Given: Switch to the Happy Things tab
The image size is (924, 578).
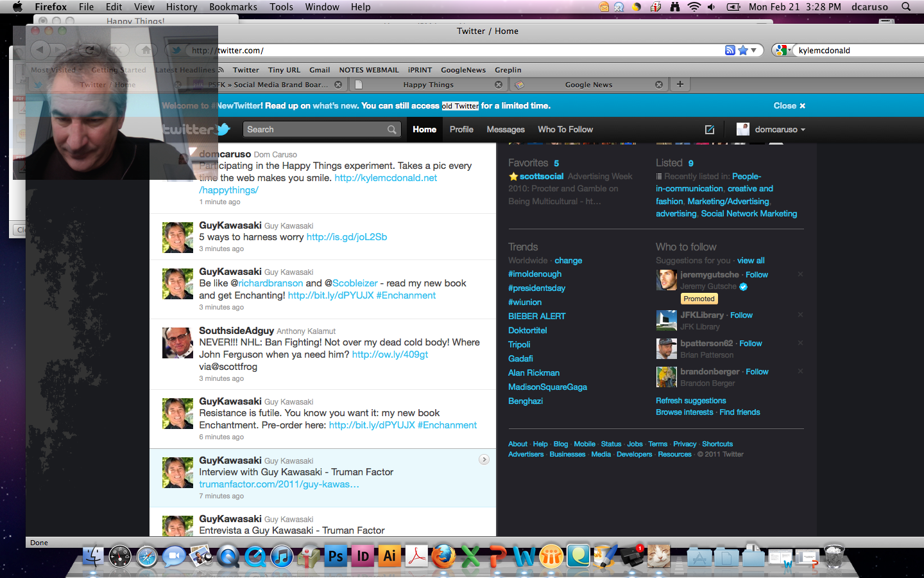Looking at the screenshot, I should point(428,85).
